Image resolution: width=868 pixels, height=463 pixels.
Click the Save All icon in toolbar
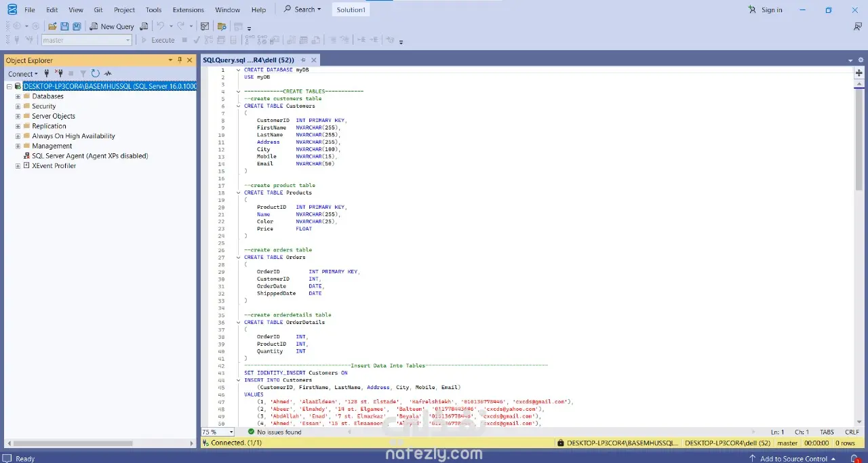(77, 26)
